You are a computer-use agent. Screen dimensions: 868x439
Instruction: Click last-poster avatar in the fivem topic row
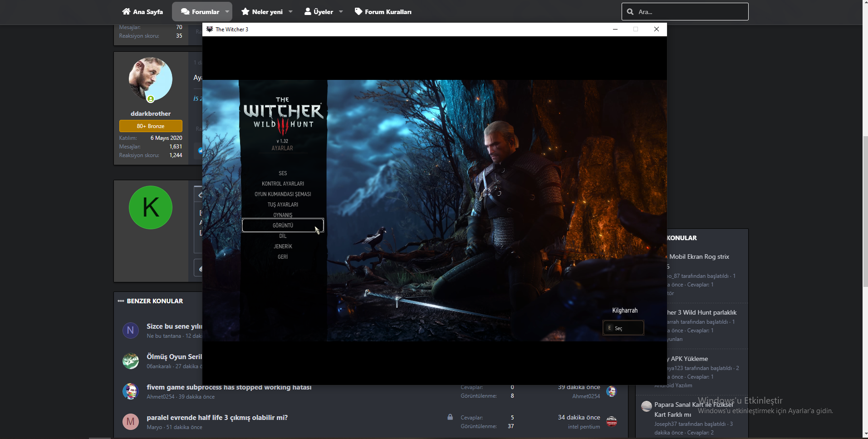pos(612,391)
